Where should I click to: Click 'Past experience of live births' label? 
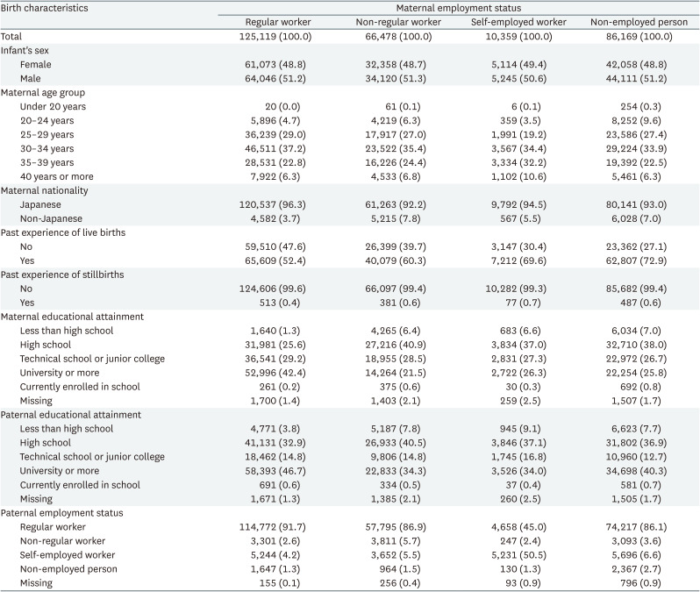coord(65,232)
